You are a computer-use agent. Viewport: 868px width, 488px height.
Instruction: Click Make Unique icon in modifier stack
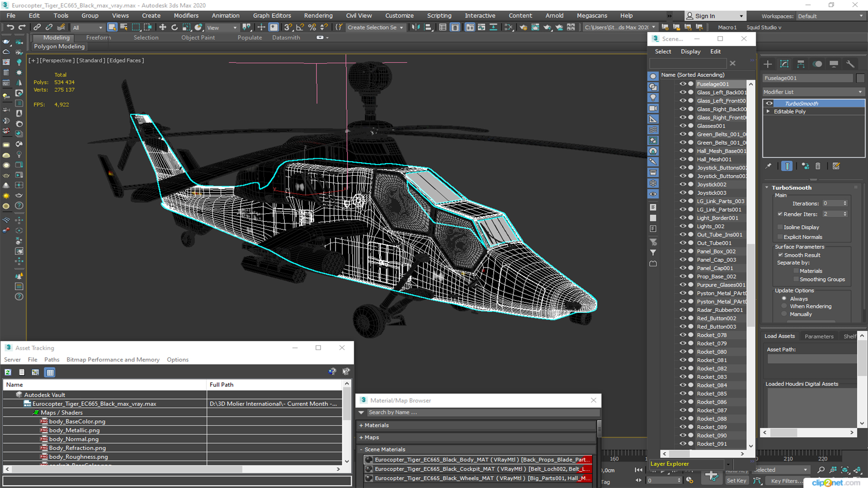point(805,166)
